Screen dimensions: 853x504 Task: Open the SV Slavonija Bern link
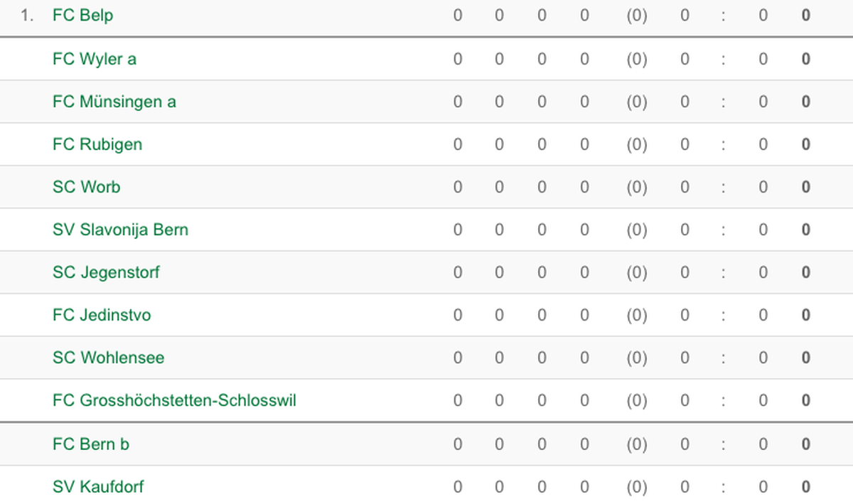[120, 230]
